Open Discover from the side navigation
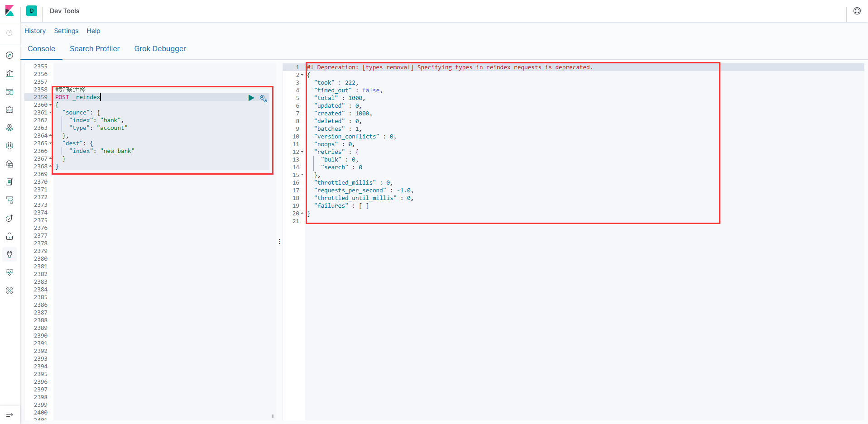The height and width of the screenshot is (424, 868). 10,55
